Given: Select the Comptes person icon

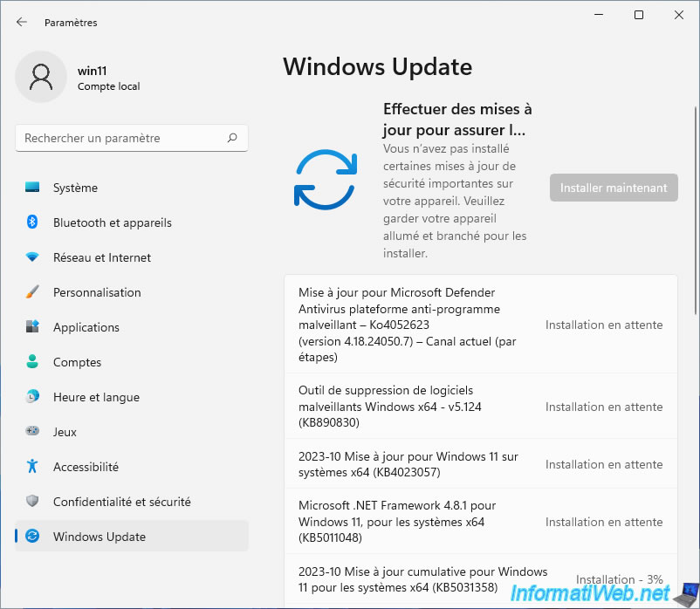Looking at the screenshot, I should 32,361.
